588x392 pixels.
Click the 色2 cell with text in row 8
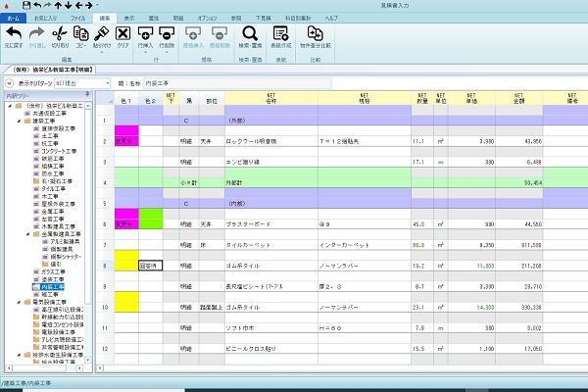[x=151, y=266]
